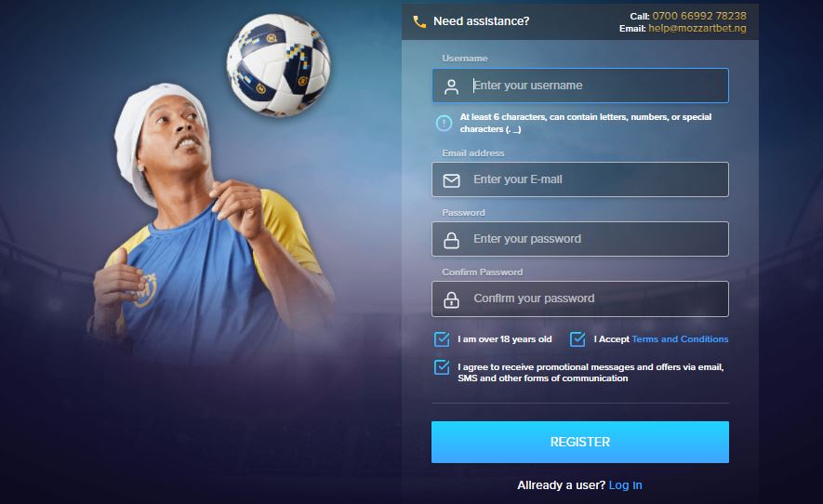Select the Enter your E-mail field

[580, 179]
